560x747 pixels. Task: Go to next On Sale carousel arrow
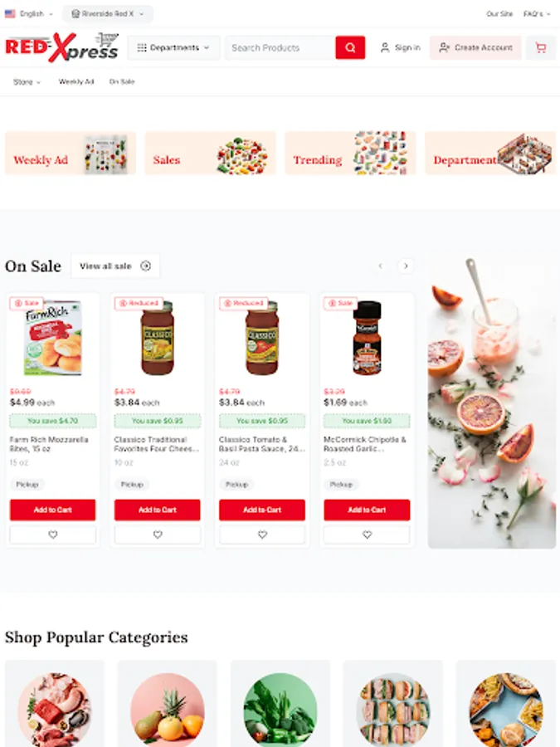tap(406, 266)
